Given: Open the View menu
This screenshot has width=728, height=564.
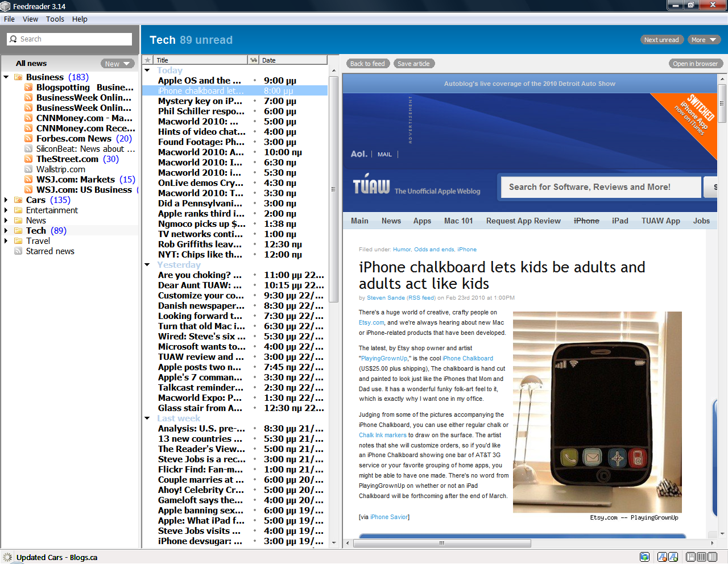Looking at the screenshot, I should [x=30, y=19].
